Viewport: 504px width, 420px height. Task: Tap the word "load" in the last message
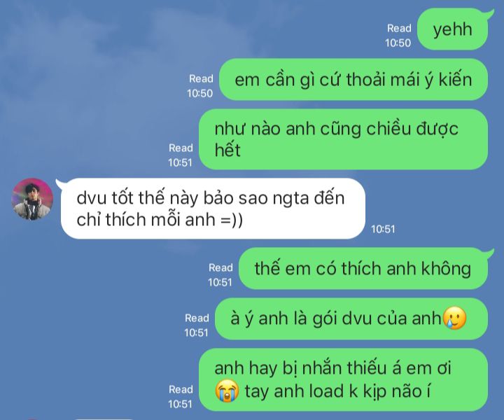point(326,391)
